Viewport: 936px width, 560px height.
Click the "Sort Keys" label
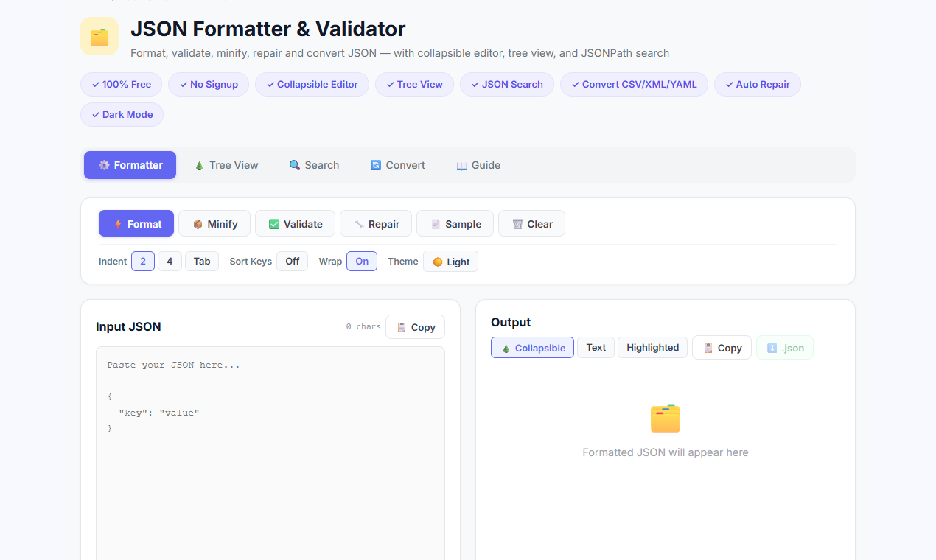pos(251,261)
